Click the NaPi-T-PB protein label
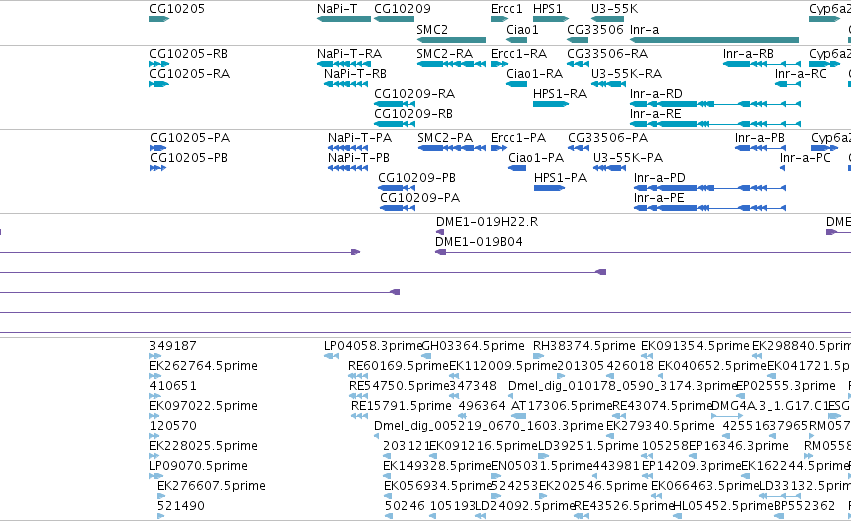851x521 pixels. (x=359, y=158)
